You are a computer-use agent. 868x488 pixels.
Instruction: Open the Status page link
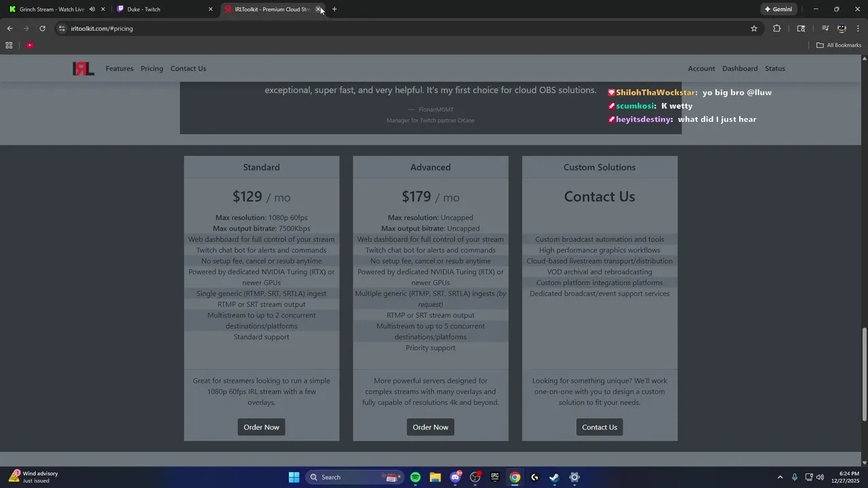[x=775, y=68]
